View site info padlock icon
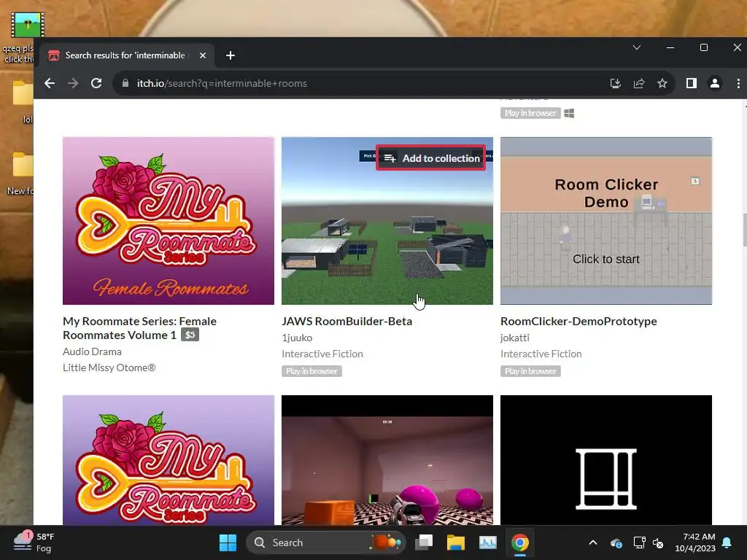The height and width of the screenshot is (560, 747). click(125, 83)
